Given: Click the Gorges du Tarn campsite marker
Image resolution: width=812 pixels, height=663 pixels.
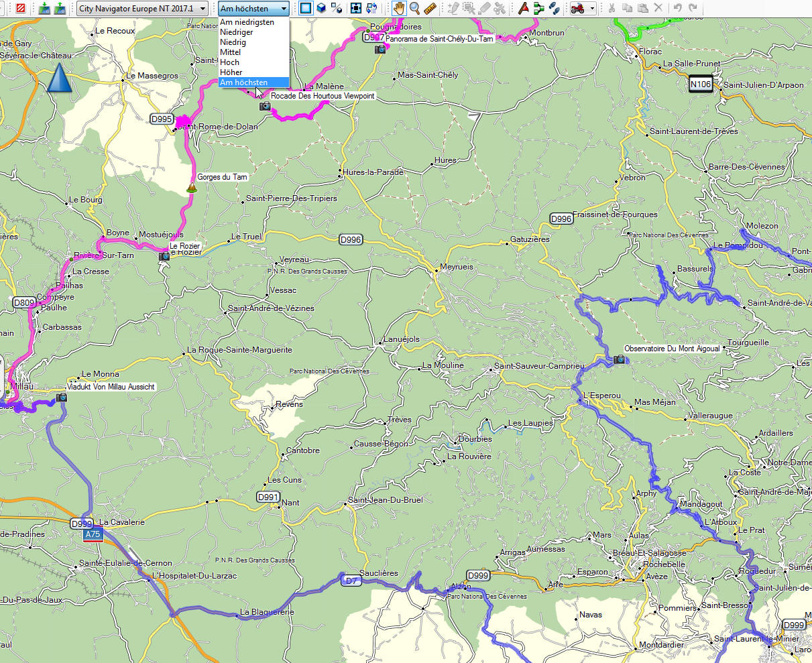Looking at the screenshot, I should 192,188.
